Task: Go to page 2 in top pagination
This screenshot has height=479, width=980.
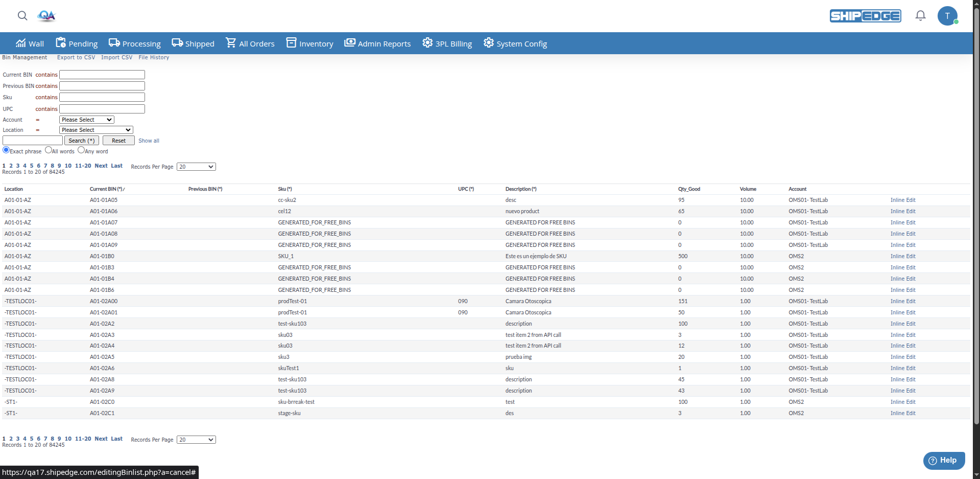Action: point(11,166)
